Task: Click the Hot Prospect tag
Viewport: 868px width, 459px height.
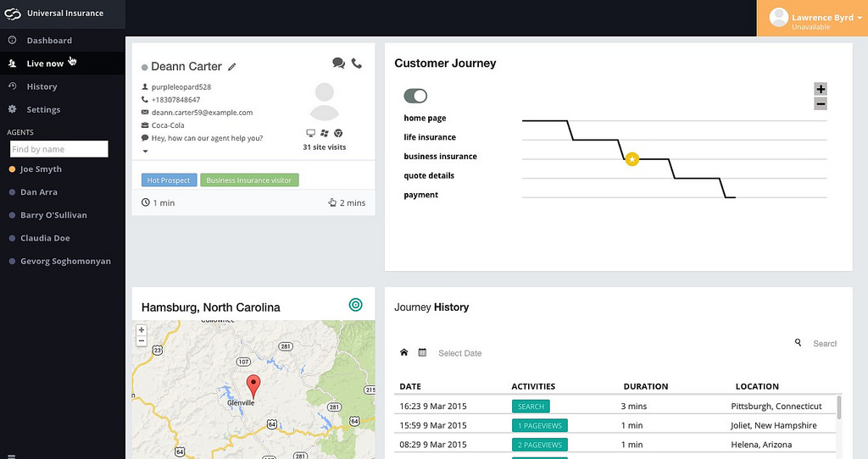Action: click(x=169, y=180)
